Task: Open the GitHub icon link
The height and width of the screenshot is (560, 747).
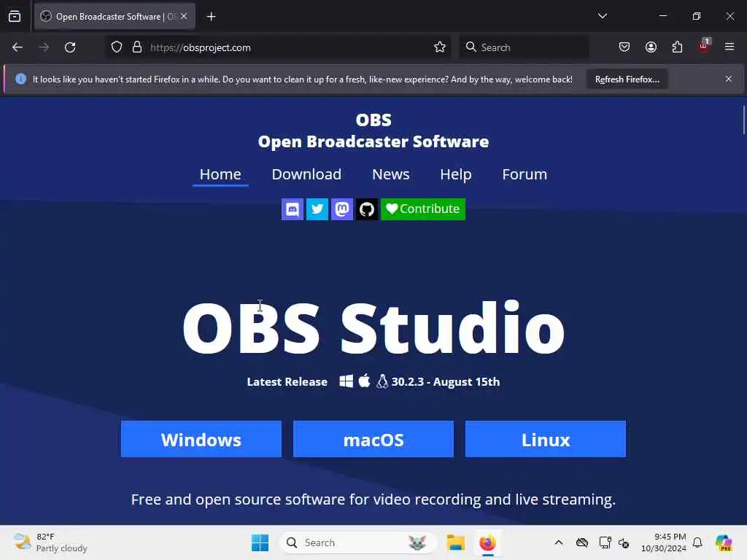Action: tap(366, 209)
